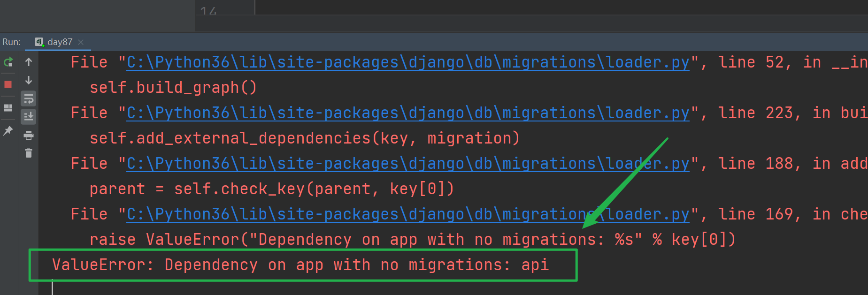Stop the running process

(8, 84)
